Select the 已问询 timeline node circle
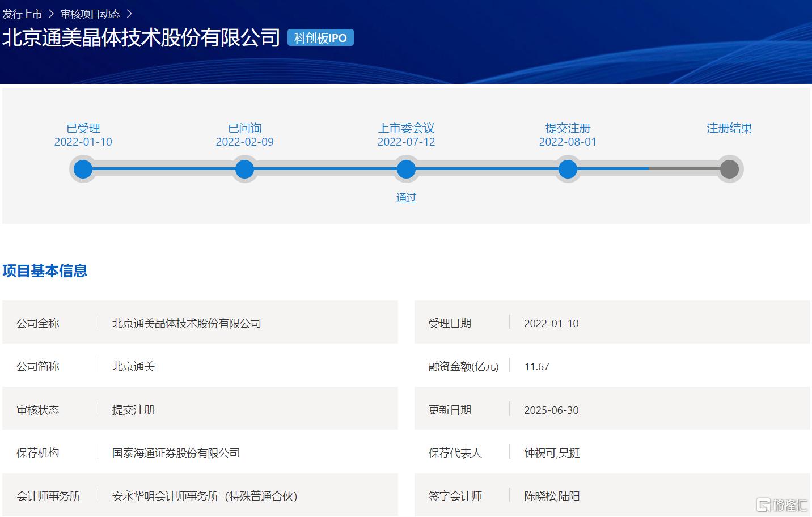 click(244, 169)
